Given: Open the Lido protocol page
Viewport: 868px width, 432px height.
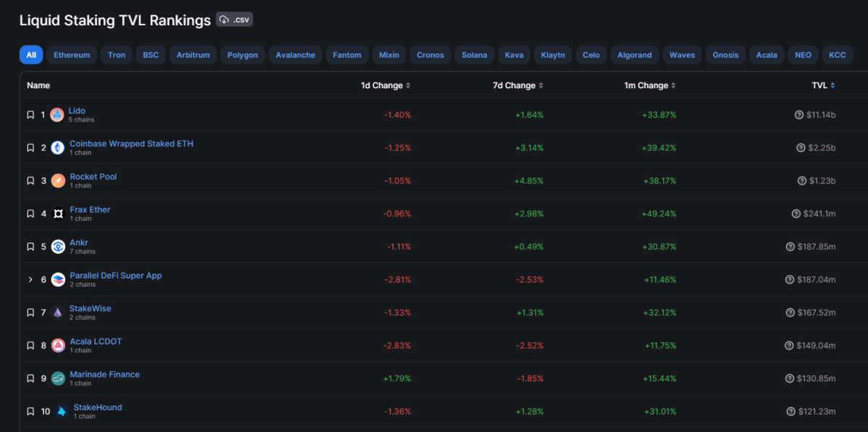Looking at the screenshot, I should 77,111.
